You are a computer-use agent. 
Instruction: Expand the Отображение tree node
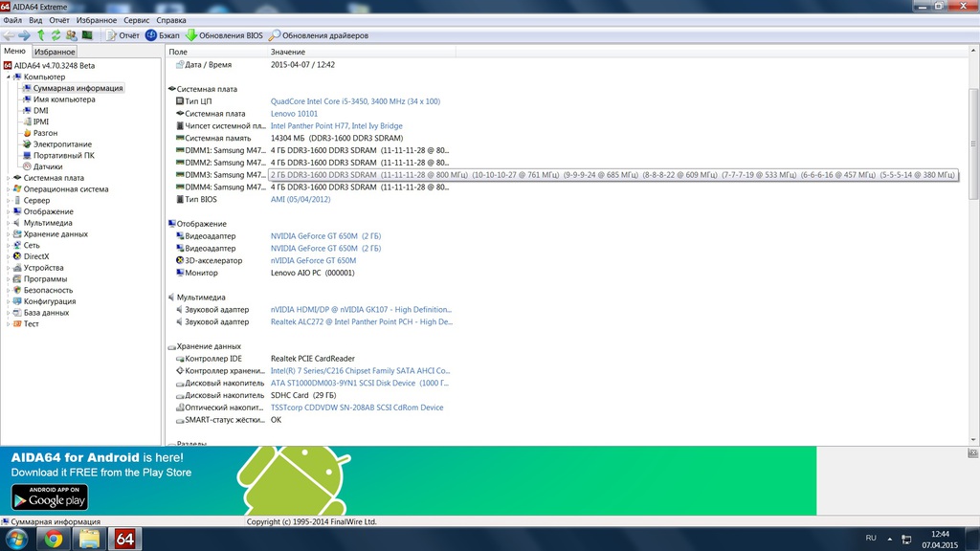click(8, 211)
